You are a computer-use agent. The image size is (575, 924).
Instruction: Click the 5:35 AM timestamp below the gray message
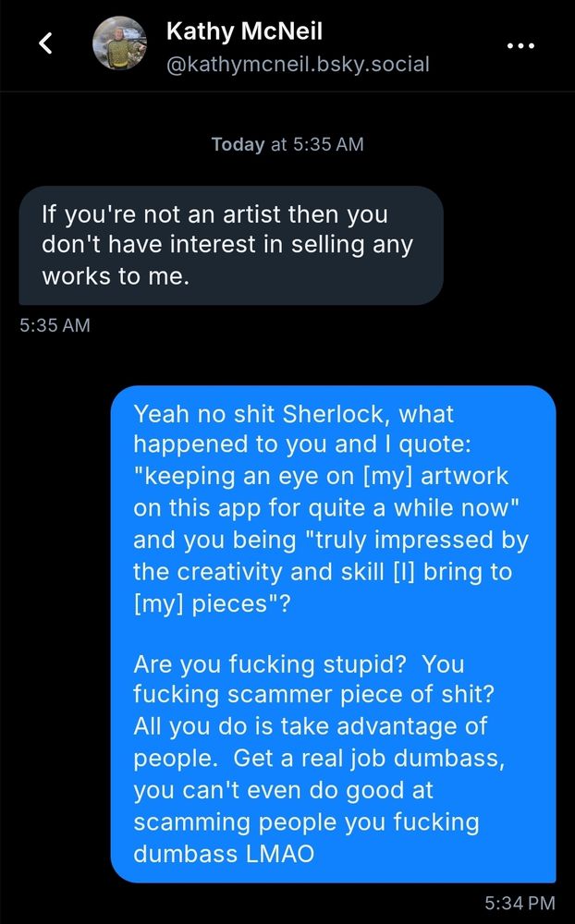(55, 325)
